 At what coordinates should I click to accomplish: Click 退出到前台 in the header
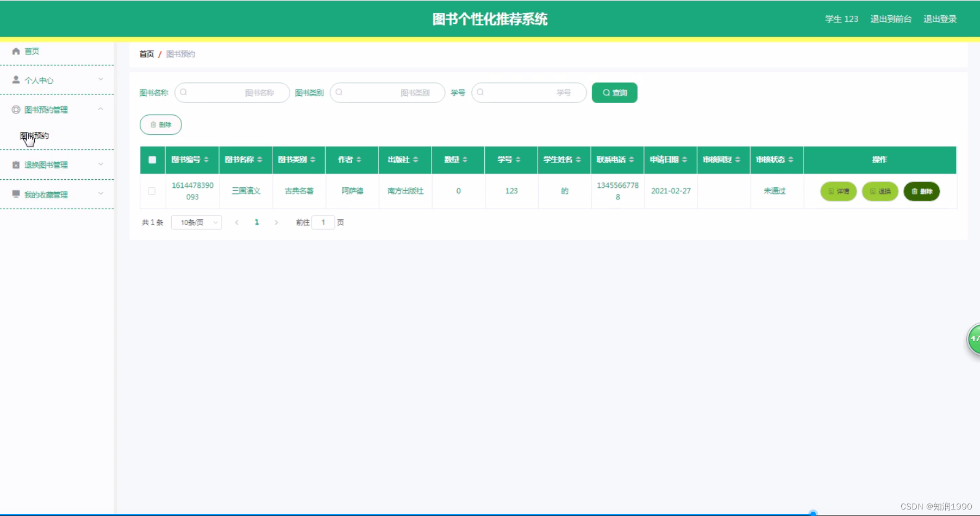891,19
